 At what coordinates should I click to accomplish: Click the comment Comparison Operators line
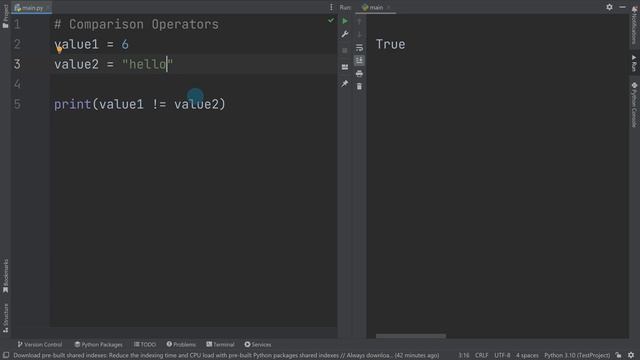point(136,24)
